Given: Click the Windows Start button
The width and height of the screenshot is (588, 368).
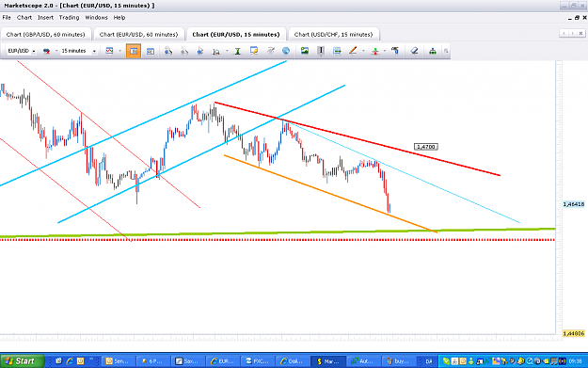Looking at the screenshot, I should [23, 361].
